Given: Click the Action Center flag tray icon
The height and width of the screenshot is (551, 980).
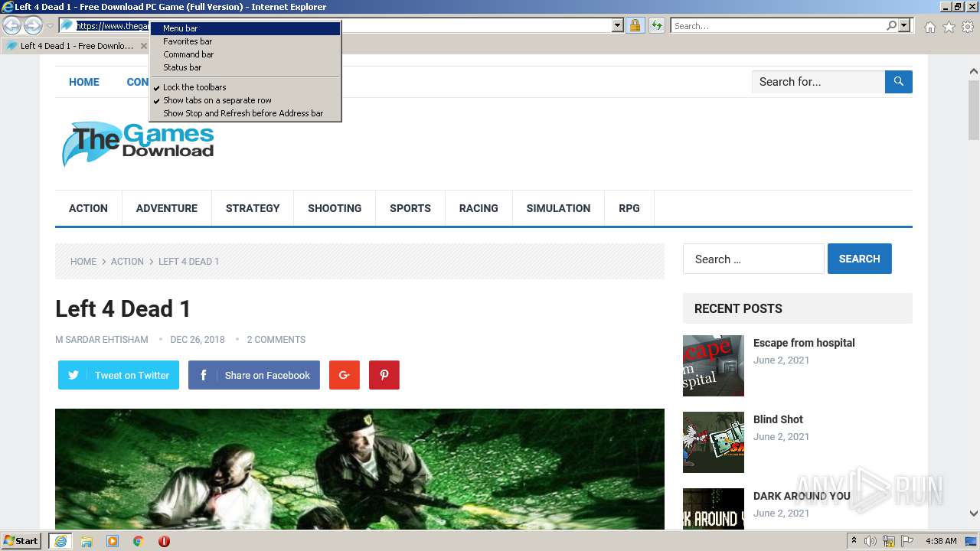Looking at the screenshot, I should (x=907, y=541).
